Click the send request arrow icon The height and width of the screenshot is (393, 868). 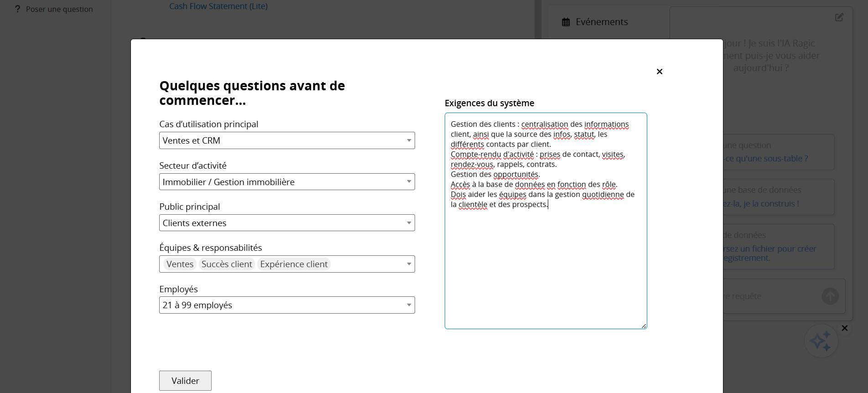click(830, 296)
